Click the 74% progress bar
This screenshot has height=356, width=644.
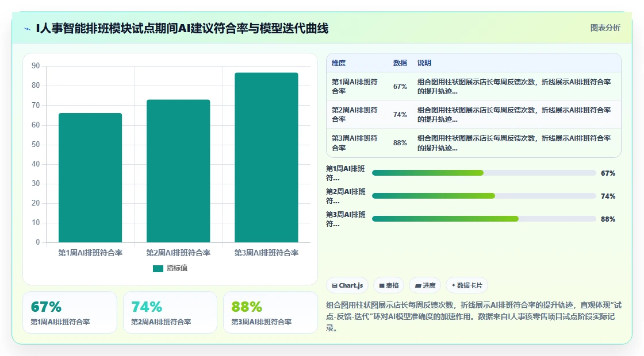tap(484, 196)
